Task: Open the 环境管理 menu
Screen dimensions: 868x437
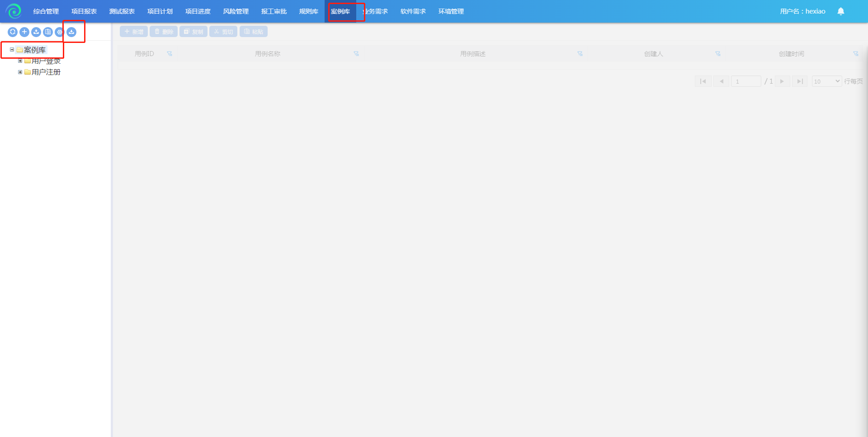Action: point(451,11)
